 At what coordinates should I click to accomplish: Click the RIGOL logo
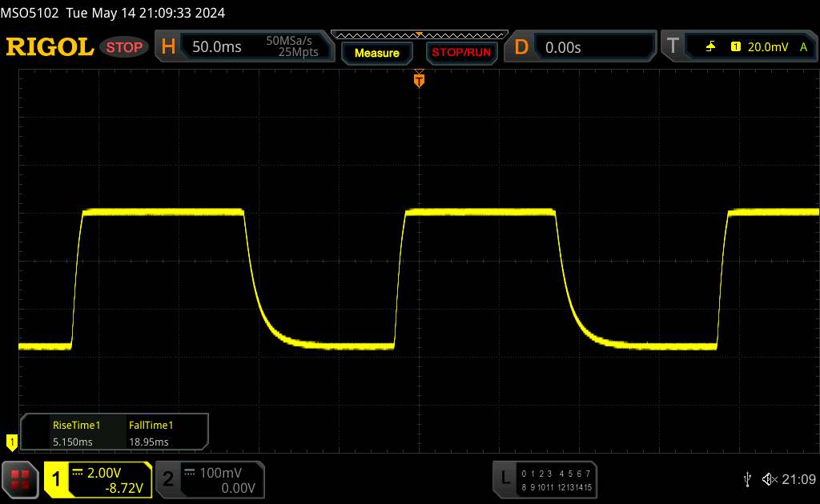click(50, 47)
